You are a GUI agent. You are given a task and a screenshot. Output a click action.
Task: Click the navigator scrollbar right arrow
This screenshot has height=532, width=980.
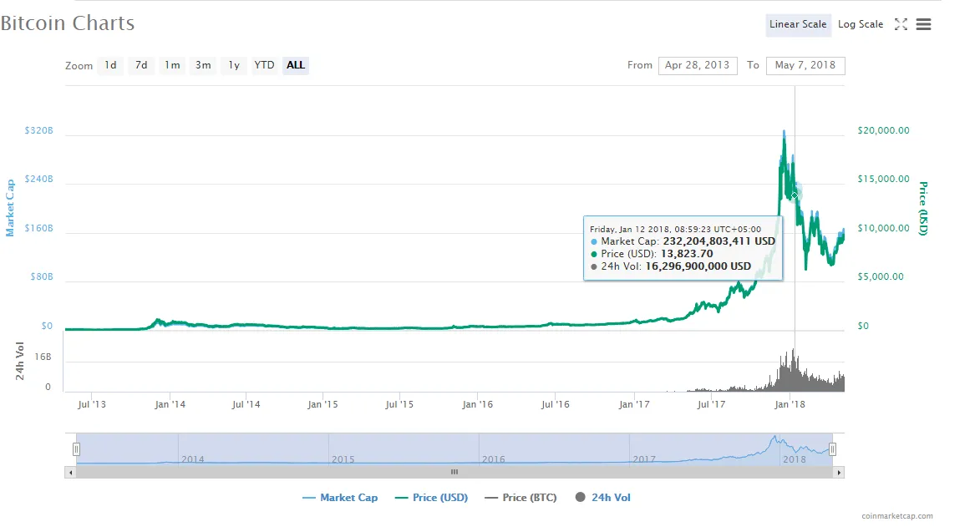coord(839,473)
